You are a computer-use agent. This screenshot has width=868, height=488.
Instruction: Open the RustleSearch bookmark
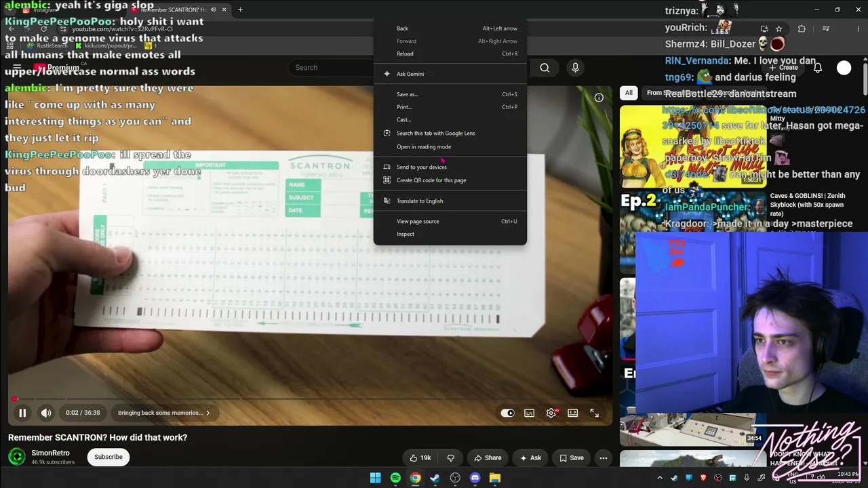click(x=47, y=45)
